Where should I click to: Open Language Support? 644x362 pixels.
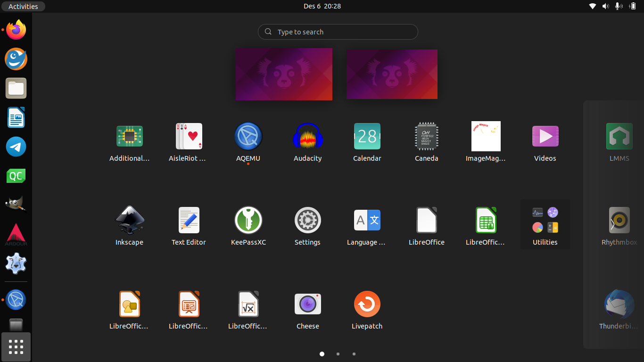[367, 226]
